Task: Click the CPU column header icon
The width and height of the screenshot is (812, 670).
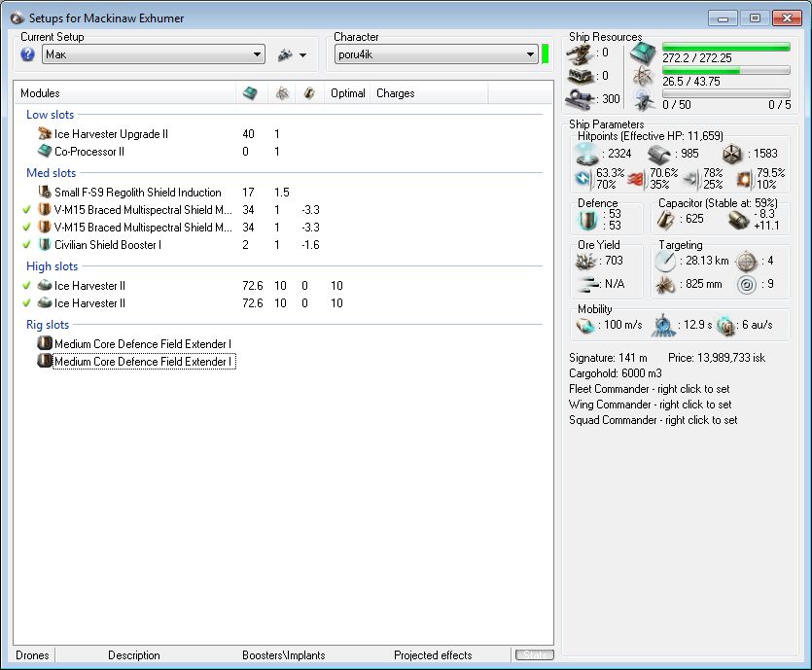Action: coord(250,93)
